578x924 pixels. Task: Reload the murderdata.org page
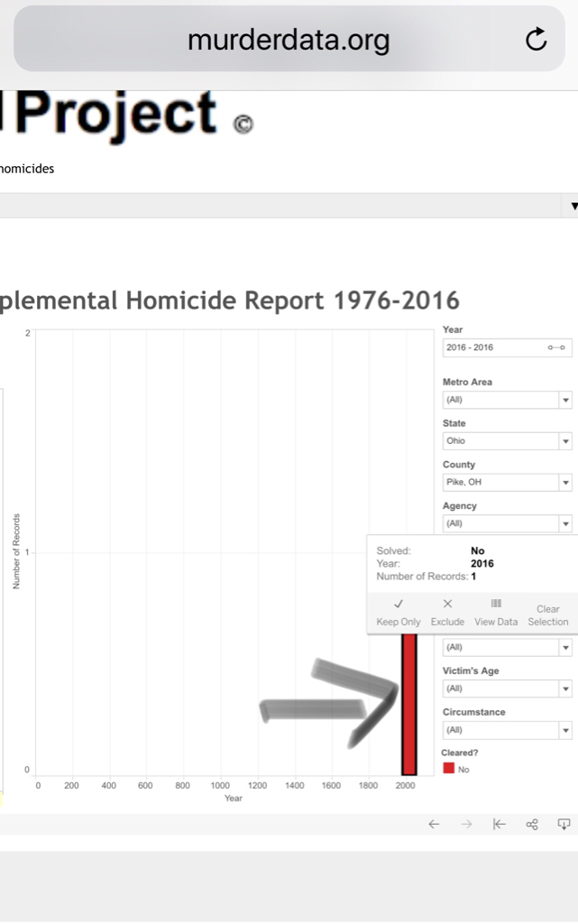pyautogui.click(x=536, y=39)
